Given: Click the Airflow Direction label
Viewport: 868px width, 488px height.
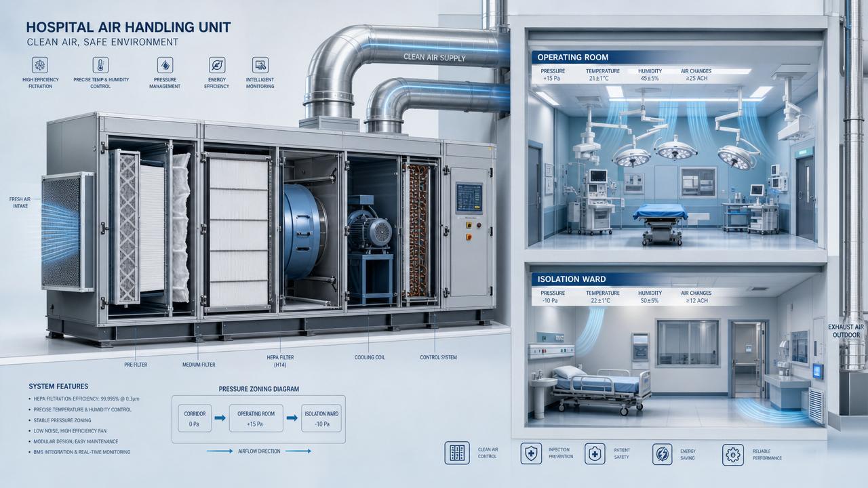Looking at the screenshot, I should [x=260, y=451].
